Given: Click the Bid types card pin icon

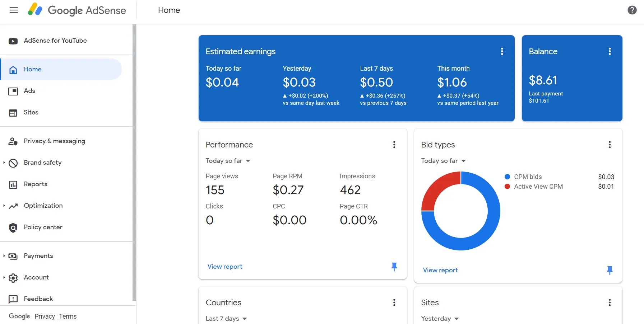Looking at the screenshot, I should click(x=610, y=270).
